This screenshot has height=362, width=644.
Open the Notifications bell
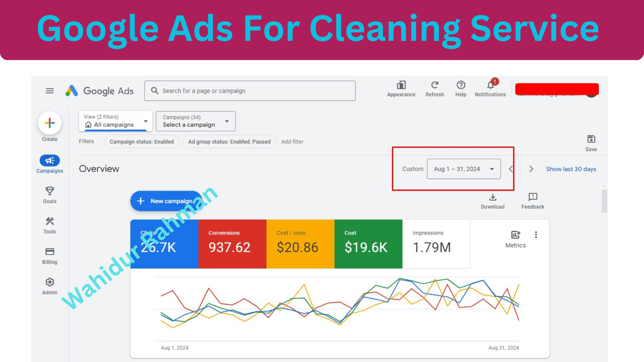pos(490,88)
